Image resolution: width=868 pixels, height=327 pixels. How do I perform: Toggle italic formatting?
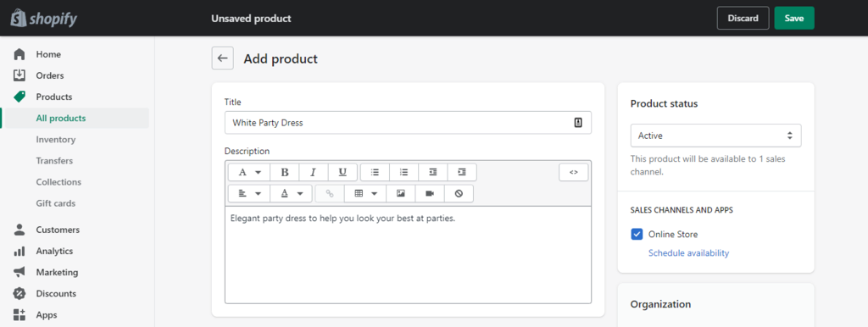(x=314, y=172)
